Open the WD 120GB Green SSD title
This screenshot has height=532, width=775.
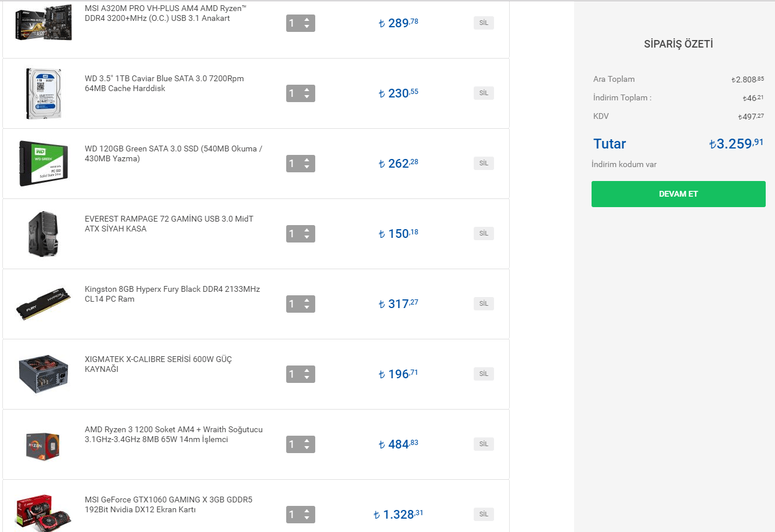174,154
